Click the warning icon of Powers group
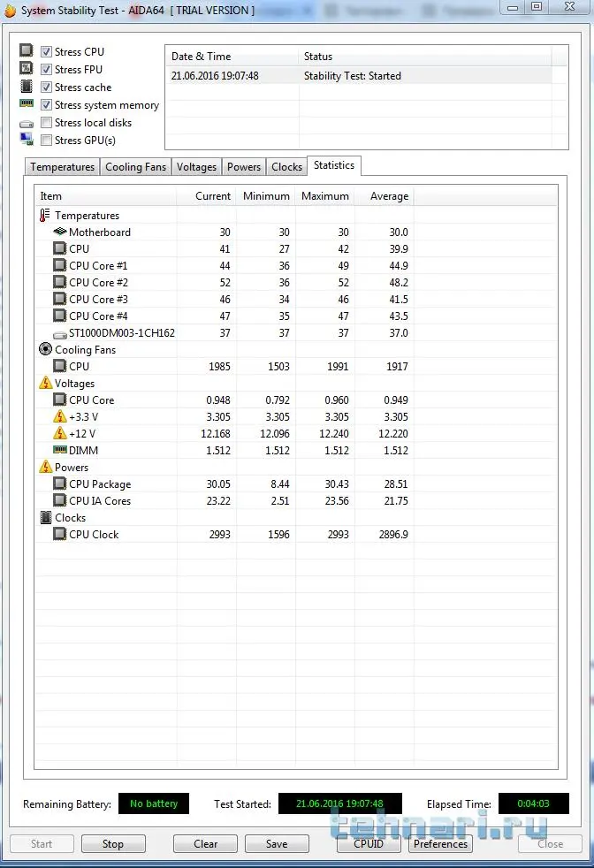This screenshot has height=868, width=594. coord(45,467)
